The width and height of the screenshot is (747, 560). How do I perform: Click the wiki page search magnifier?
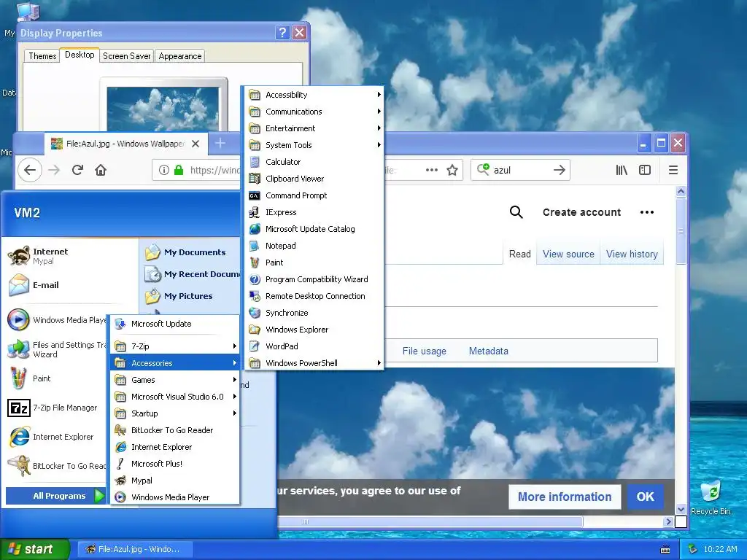tap(516, 212)
